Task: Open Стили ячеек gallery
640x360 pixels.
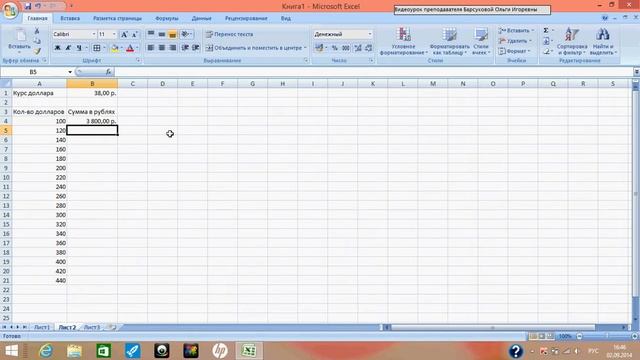Action: pos(481,41)
